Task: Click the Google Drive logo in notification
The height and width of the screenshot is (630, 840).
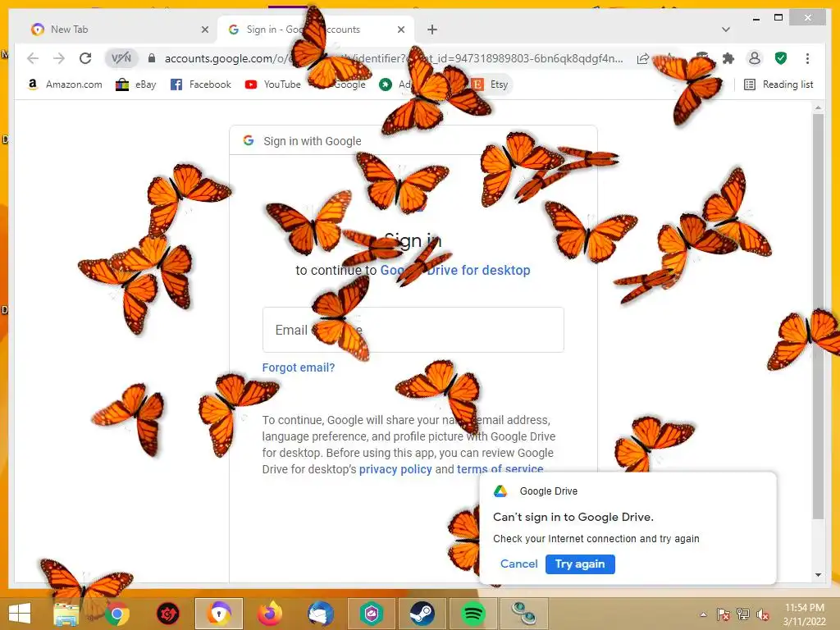Action: click(x=500, y=491)
